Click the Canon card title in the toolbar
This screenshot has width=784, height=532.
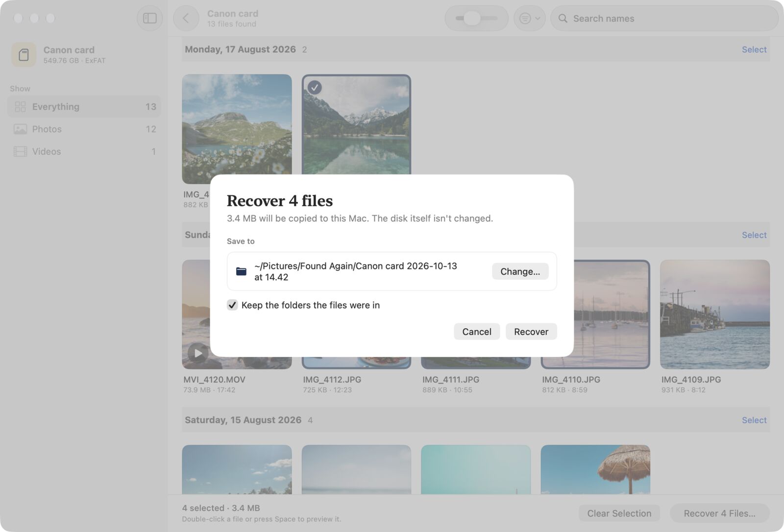click(x=233, y=14)
